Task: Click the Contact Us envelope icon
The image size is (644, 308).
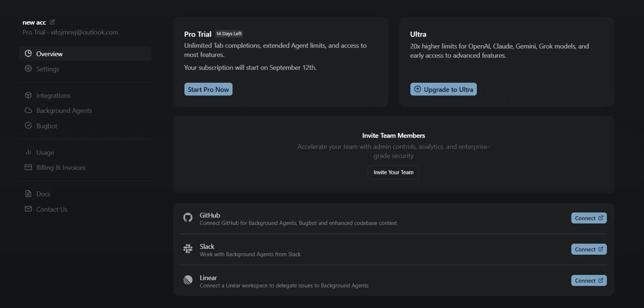Action: point(28,209)
